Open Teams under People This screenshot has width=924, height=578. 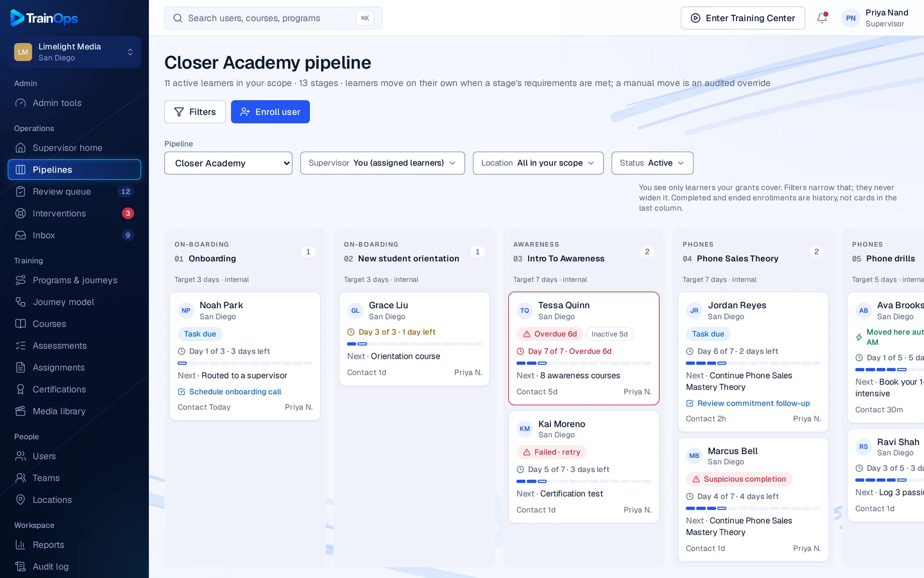(74, 478)
